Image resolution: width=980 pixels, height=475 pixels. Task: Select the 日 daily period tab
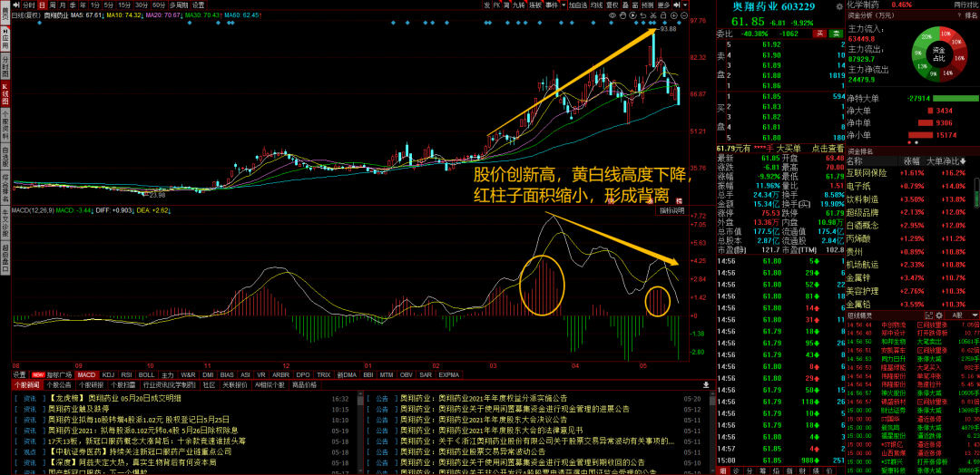(42, 5)
